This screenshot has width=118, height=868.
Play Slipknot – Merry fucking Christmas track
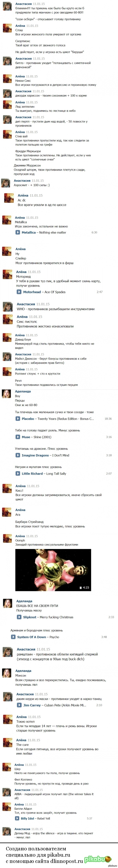point(19,617)
